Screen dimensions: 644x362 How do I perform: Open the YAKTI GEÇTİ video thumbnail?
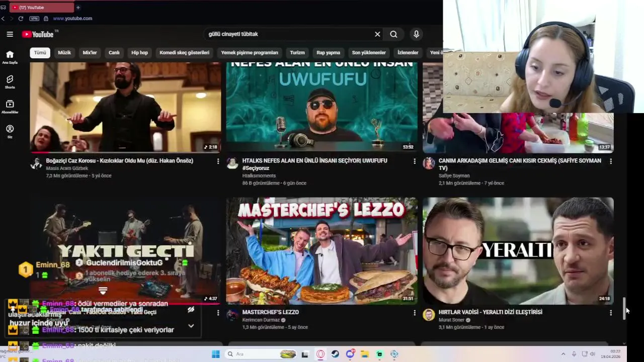(x=125, y=250)
